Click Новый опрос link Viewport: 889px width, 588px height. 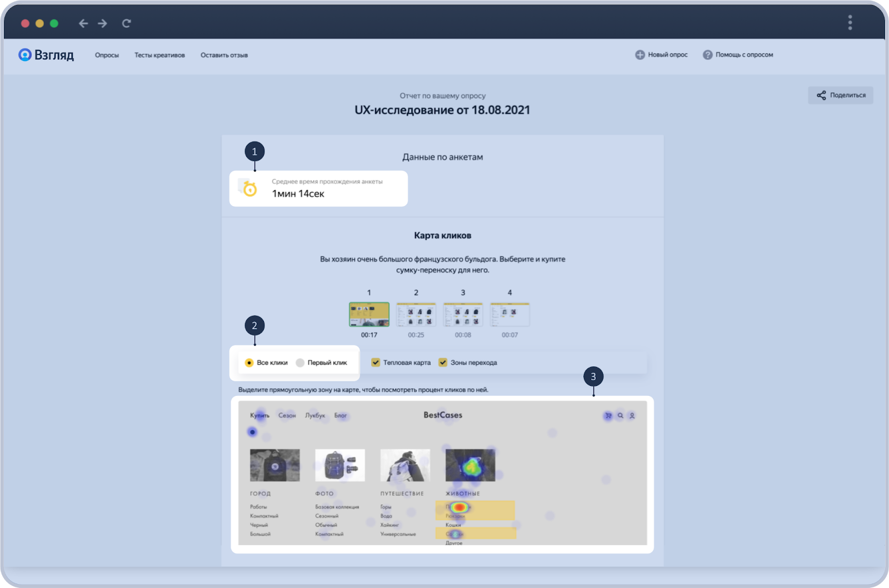coord(667,54)
